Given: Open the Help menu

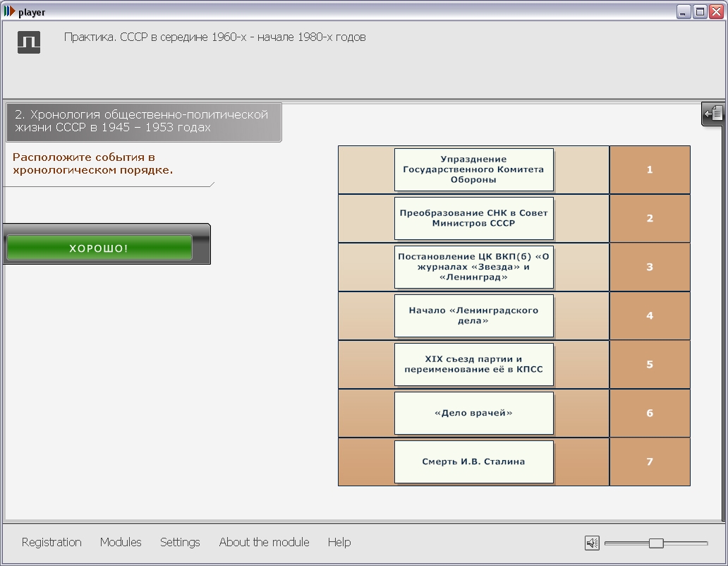Looking at the screenshot, I should click(x=339, y=542).
